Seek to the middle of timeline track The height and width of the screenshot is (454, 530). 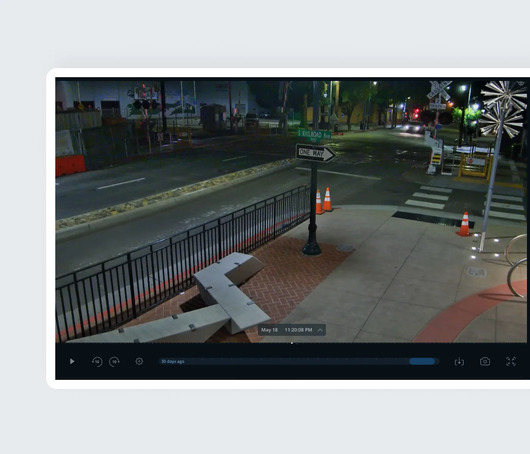[299, 361]
